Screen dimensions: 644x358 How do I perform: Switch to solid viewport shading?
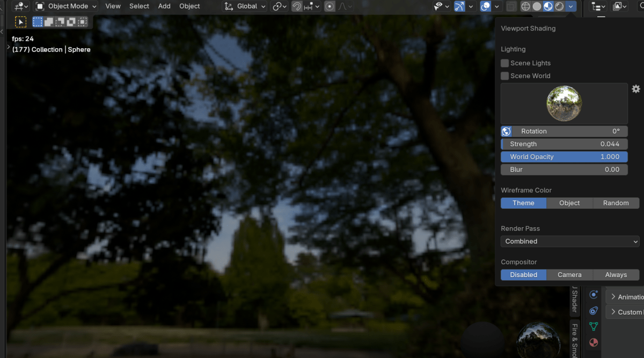pos(537,6)
